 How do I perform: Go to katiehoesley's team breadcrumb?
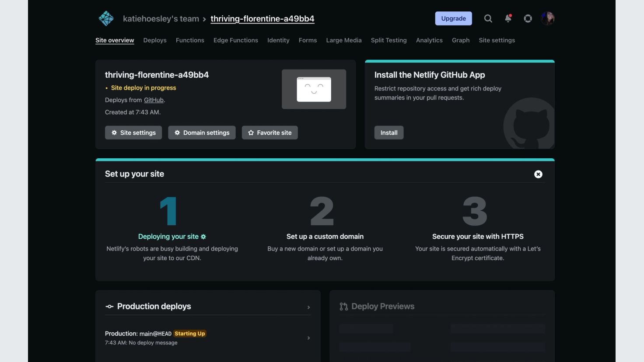coord(161,19)
